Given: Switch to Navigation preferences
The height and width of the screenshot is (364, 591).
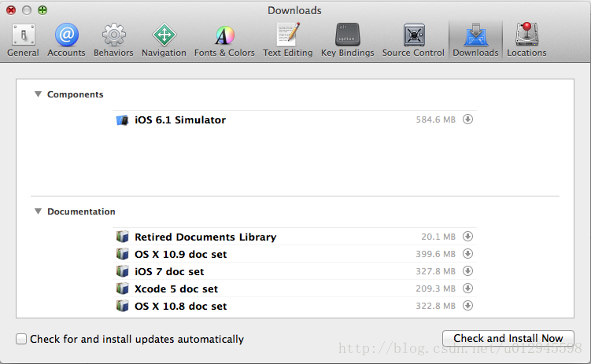Looking at the screenshot, I should tap(164, 40).
